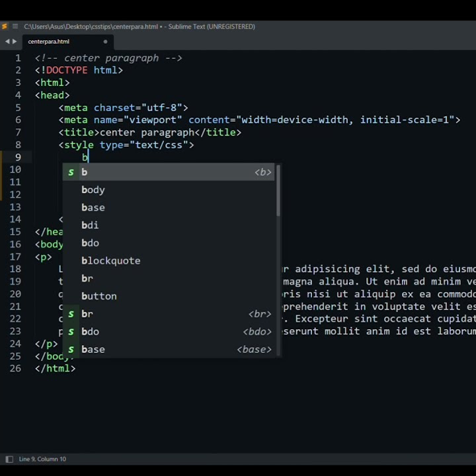Choose the 'bdo' snippet with <bdo> hint
476x476 pixels.
(169, 332)
